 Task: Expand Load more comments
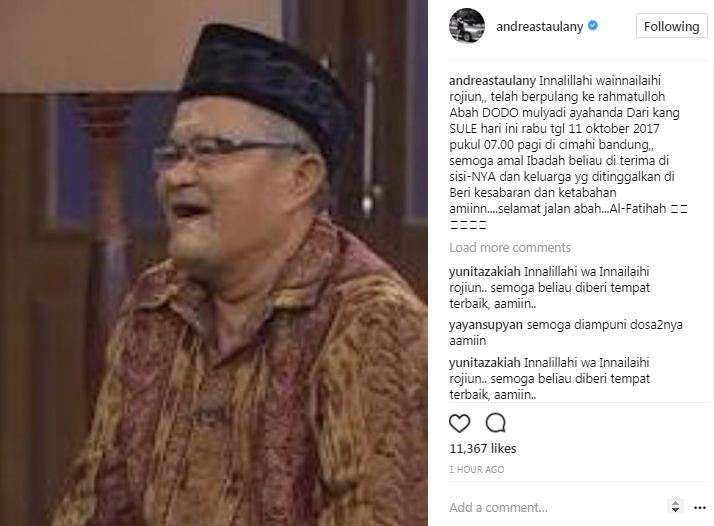pyautogui.click(x=510, y=247)
